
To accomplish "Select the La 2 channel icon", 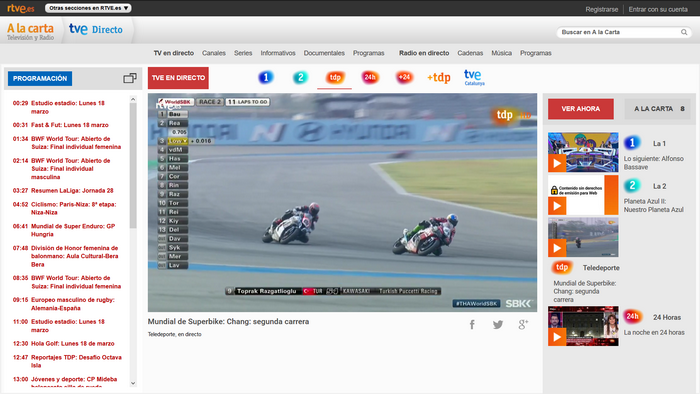I will (300, 78).
